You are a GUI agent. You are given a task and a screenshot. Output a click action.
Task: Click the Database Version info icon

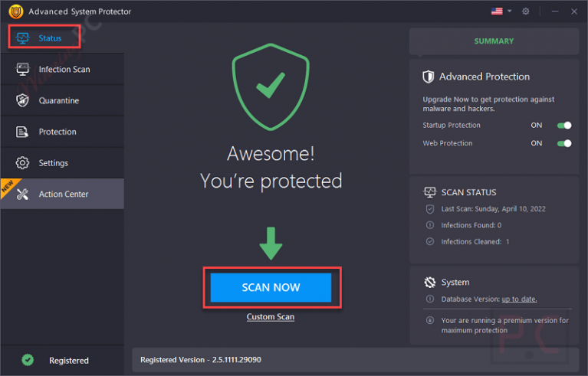coord(430,299)
